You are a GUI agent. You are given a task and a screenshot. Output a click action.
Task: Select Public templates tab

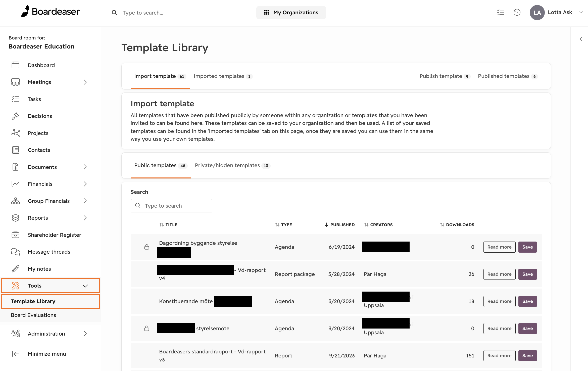click(161, 165)
